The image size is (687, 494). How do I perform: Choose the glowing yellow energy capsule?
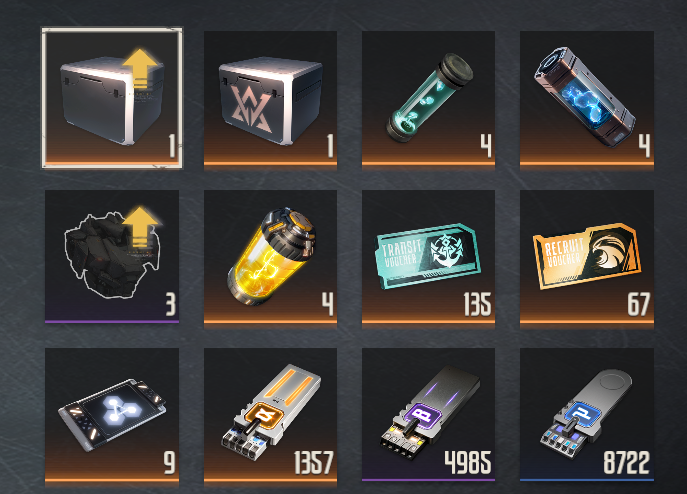pos(270,257)
